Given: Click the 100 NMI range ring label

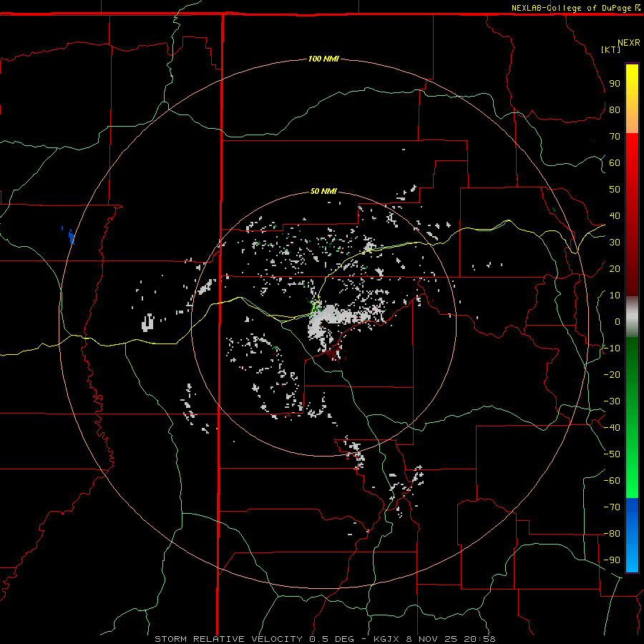Looking at the screenshot, I should pyautogui.click(x=323, y=59).
